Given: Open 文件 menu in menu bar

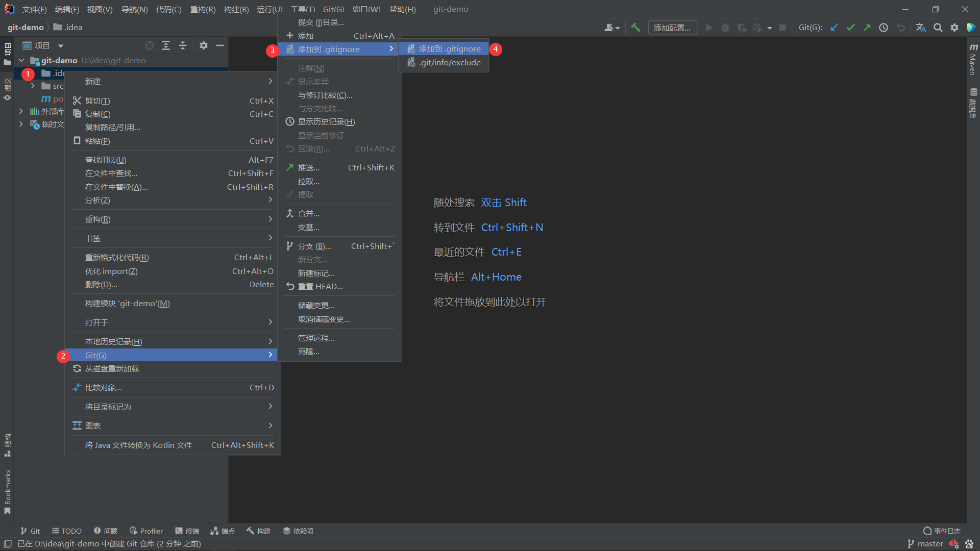Looking at the screenshot, I should point(34,9).
